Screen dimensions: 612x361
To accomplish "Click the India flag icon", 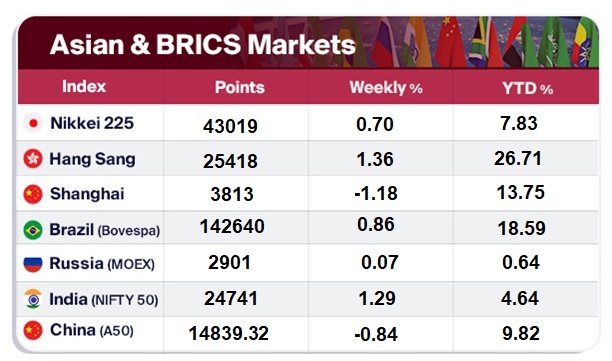I will pyautogui.click(x=33, y=299).
